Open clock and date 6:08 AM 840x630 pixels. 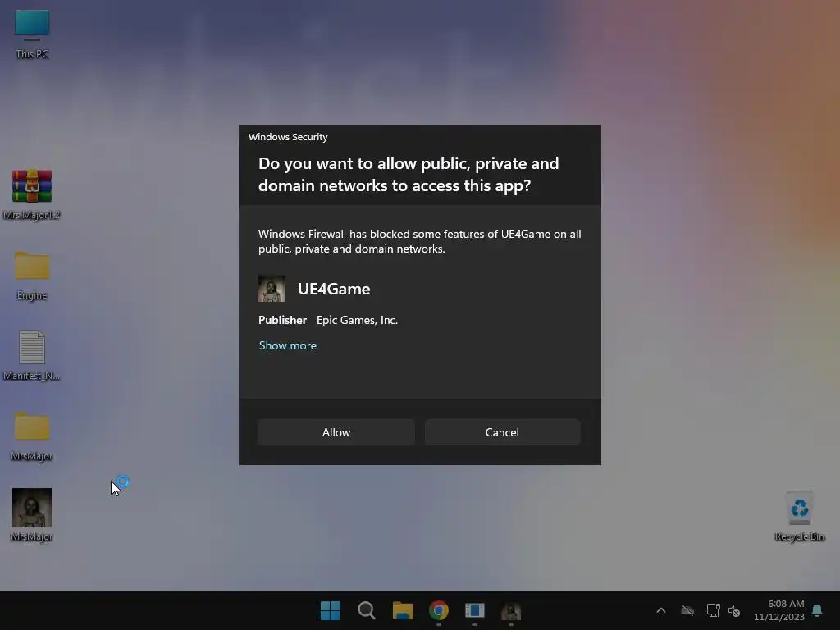tap(779, 610)
